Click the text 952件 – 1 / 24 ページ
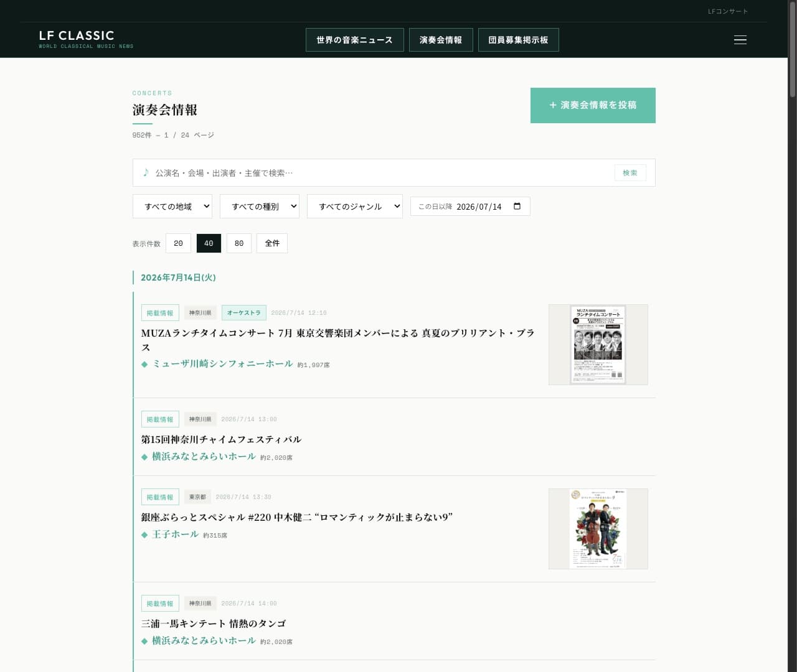797x672 pixels. 173,135
